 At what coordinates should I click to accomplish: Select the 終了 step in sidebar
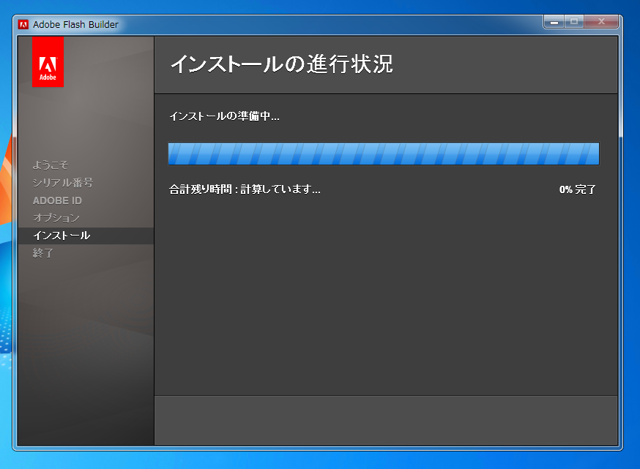pyautogui.click(x=43, y=253)
